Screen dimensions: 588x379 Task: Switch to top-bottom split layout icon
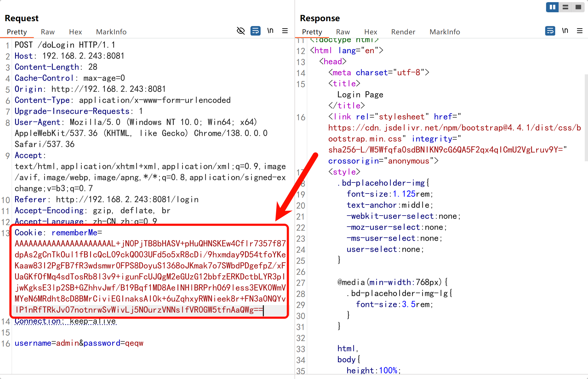coord(565,7)
